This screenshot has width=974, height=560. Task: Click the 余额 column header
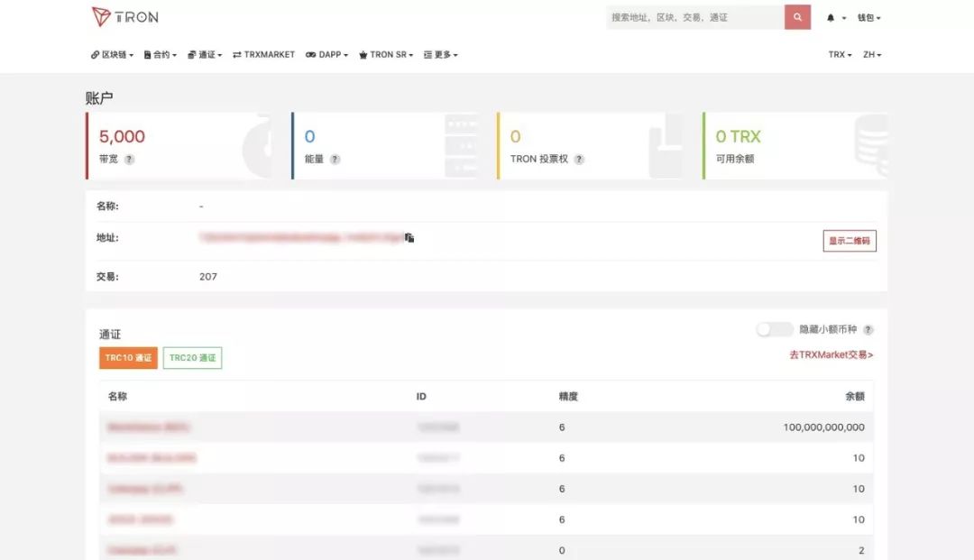click(x=855, y=396)
